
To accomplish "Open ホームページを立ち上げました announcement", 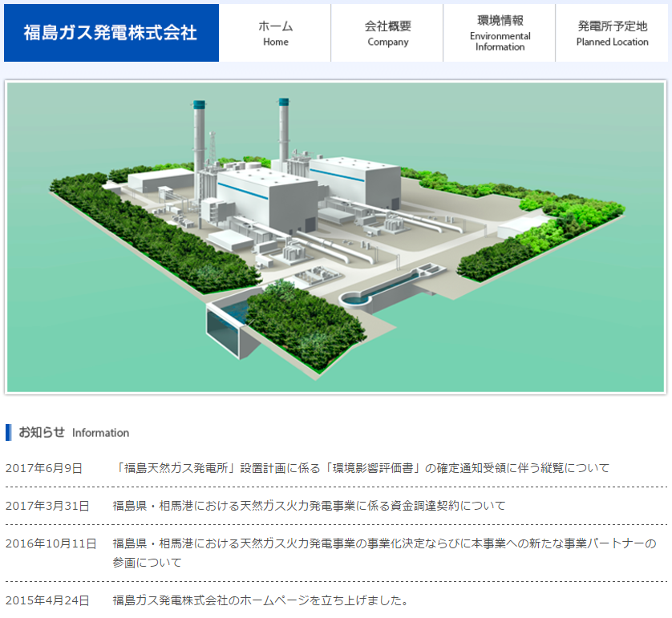I will (x=261, y=600).
